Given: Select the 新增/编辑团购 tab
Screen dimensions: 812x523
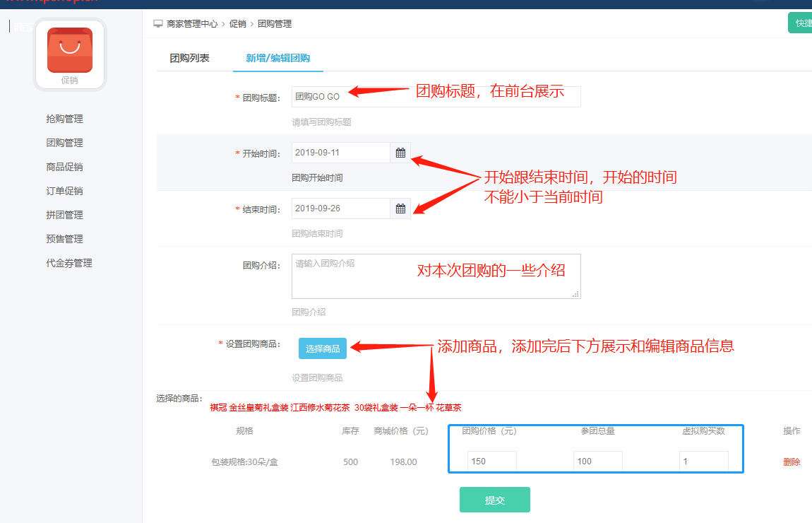Looking at the screenshot, I should click(x=277, y=58).
